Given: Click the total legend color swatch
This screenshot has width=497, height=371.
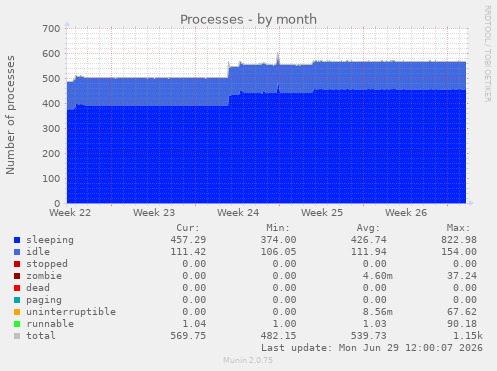Looking at the screenshot, I should click(x=17, y=336).
